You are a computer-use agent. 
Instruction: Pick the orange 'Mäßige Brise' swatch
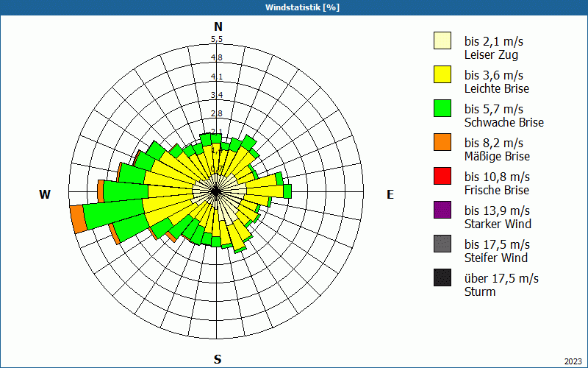442,142
